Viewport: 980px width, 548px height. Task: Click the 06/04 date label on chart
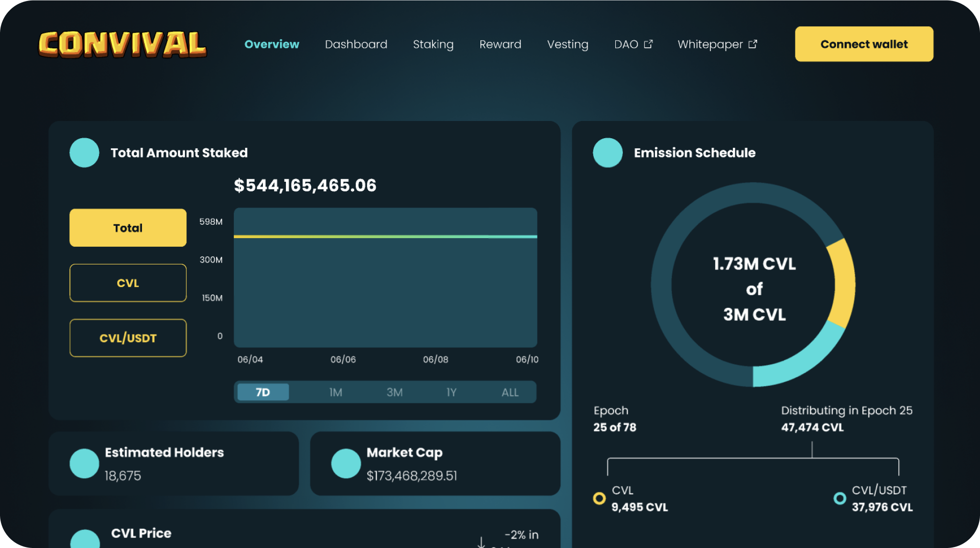click(x=250, y=359)
